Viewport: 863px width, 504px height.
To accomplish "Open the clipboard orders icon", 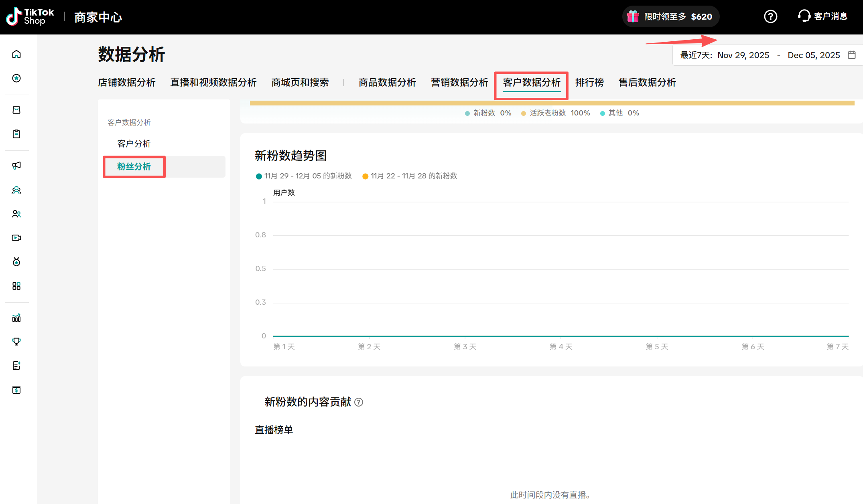I will click(16, 134).
